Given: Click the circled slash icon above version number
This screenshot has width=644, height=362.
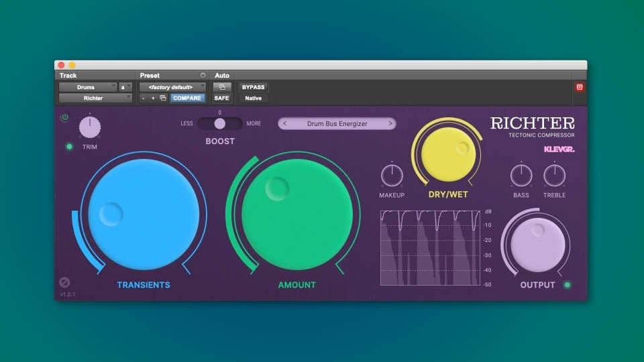Looking at the screenshot, I should coord(64,282).
